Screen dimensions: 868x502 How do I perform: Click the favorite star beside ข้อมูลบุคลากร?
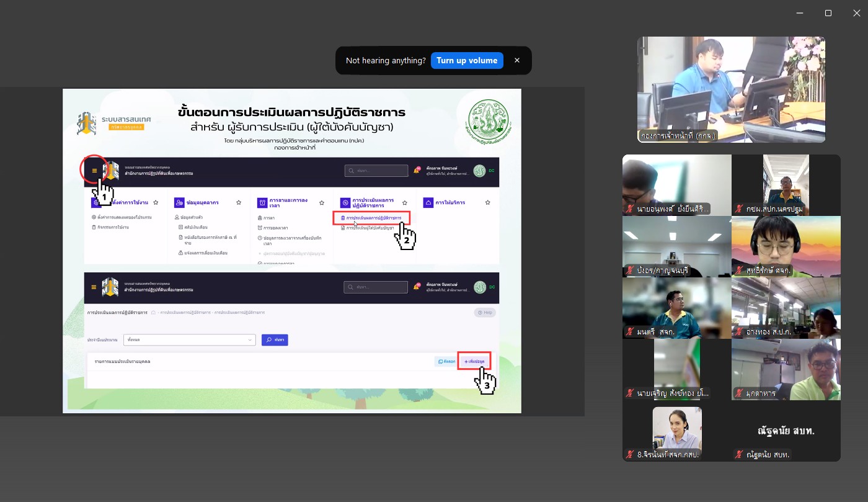coord(239,202)
